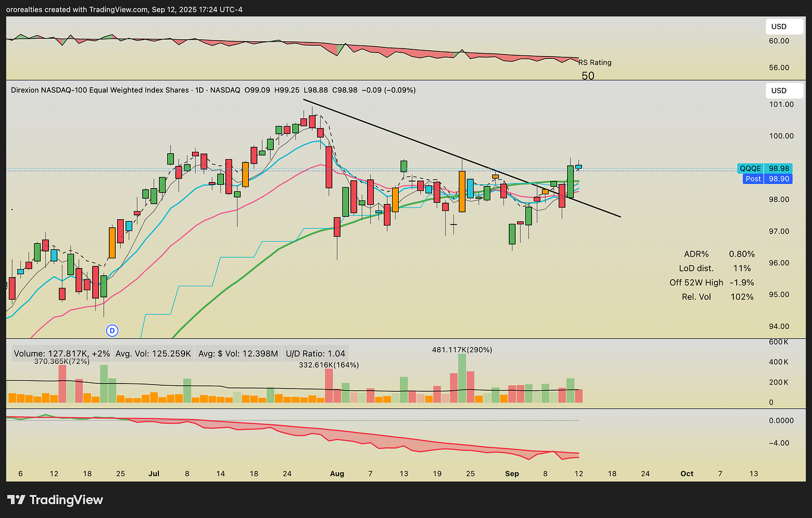
Task: Click the Avg. Vol: 125.259K label
Action: click(153, 353)
